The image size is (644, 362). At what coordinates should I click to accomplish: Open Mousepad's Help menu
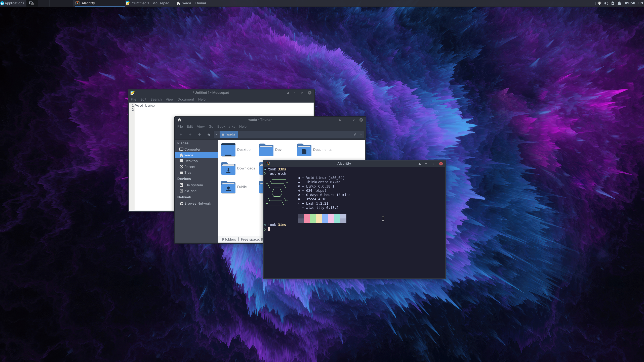202,99
